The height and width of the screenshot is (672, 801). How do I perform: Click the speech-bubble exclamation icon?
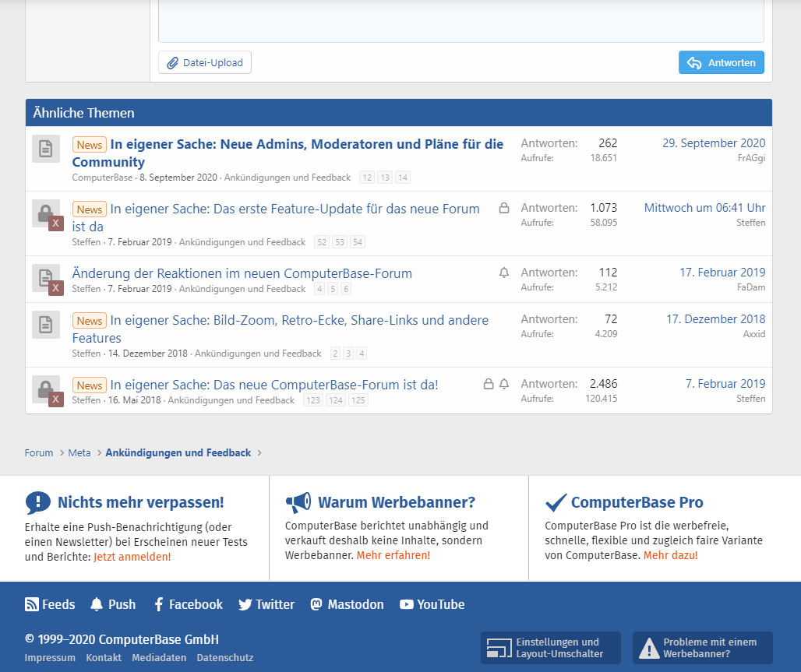[x=38, y=502]
